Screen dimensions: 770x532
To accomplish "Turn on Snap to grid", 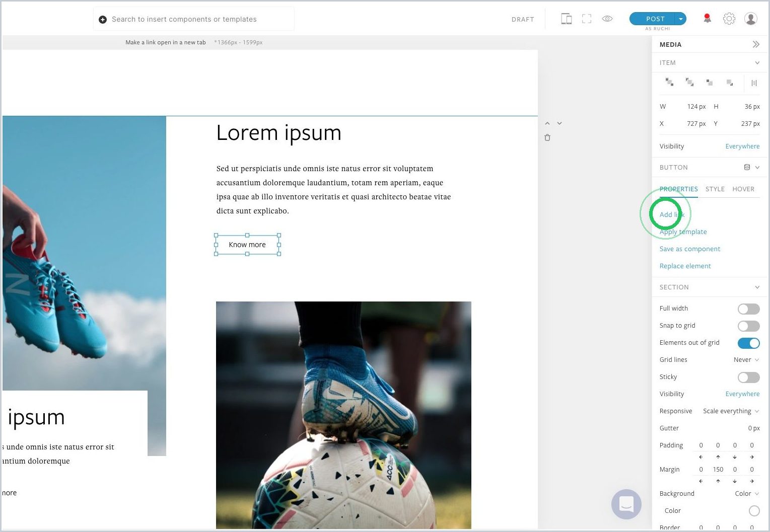I will pos(748,326).
